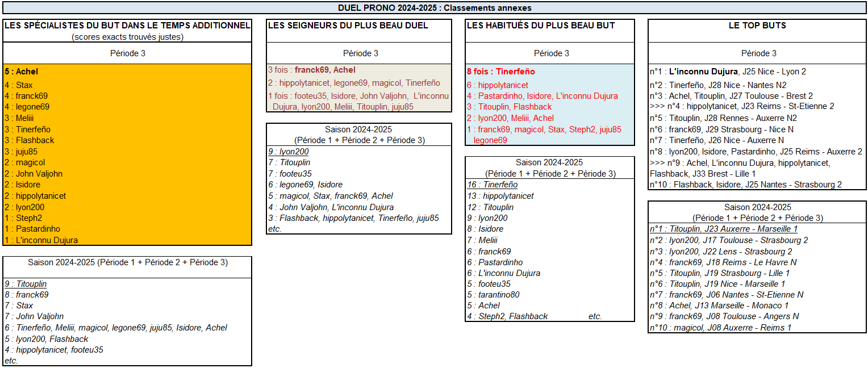Select the '3 fois : franck69, Achel' row
The image size is (868, 368).
coord(312,70)
